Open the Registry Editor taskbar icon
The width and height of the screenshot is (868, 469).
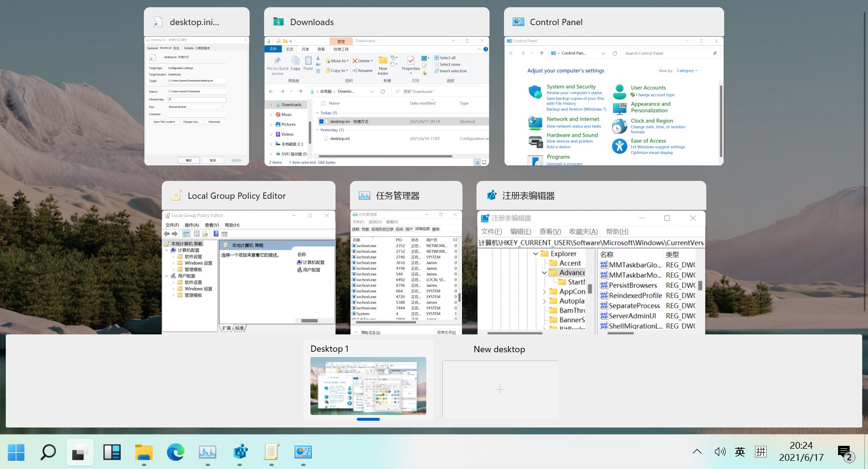click(x=240, y=452)
